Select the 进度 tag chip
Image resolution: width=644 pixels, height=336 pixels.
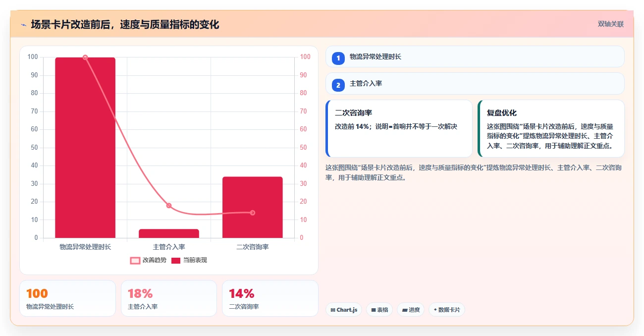(411, 310)
